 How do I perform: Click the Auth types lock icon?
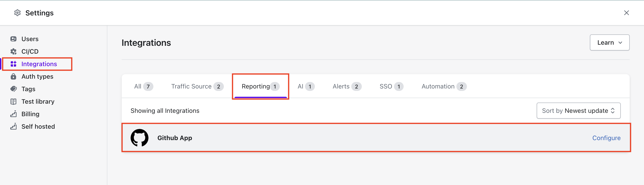[x=13, y=76]
